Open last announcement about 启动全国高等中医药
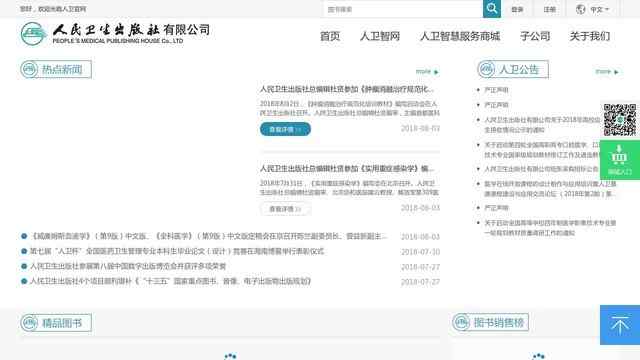640x360 pixels. 550,228
